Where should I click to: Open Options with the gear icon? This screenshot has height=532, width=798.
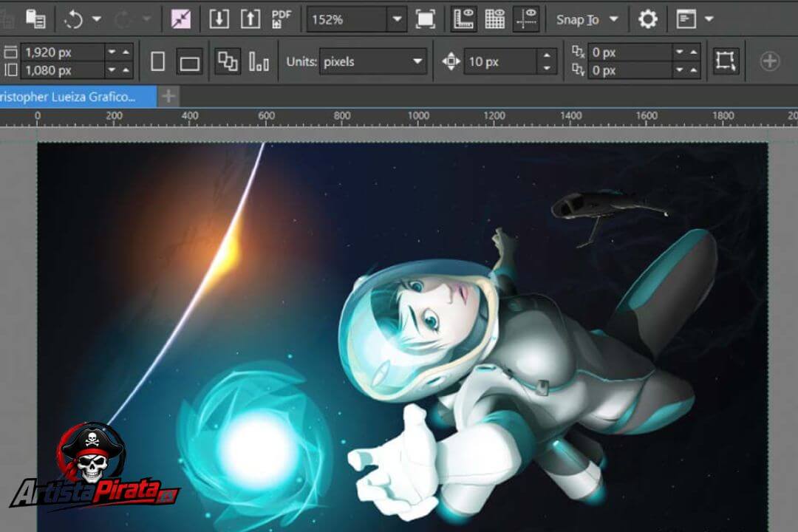click(x=647, y=19)
